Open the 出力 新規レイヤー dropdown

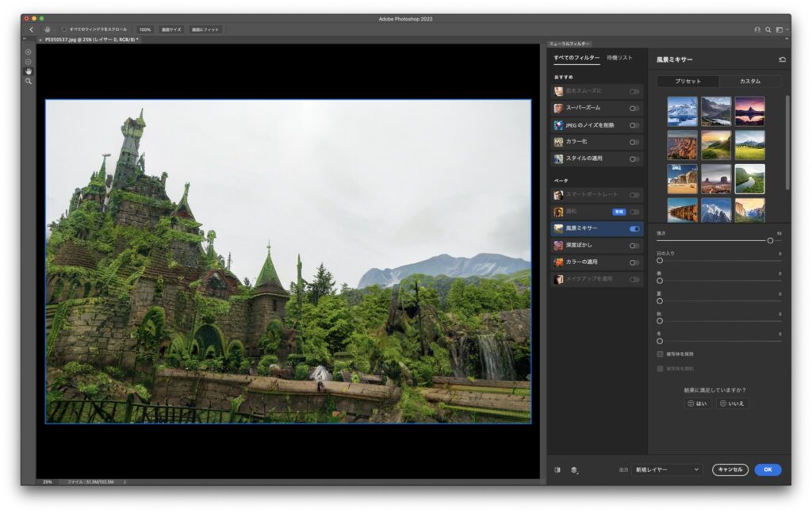667,469
